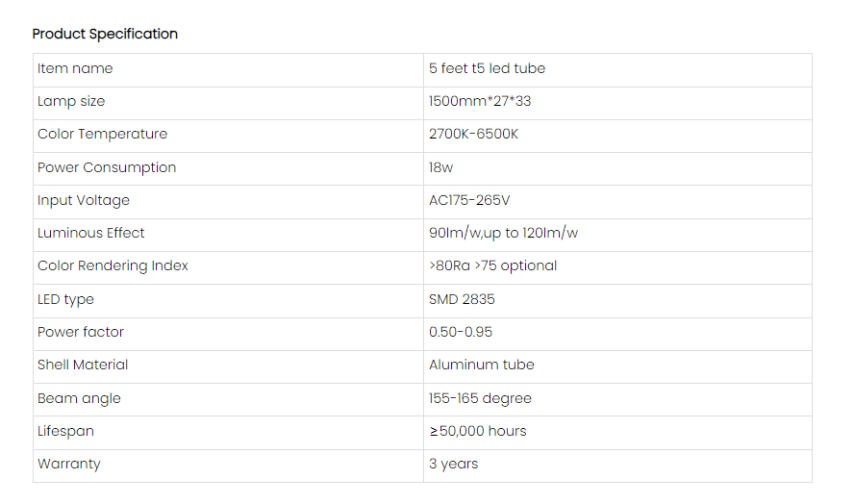
Task: Click the Product Specification heading
Action: [x=105, y=34]
